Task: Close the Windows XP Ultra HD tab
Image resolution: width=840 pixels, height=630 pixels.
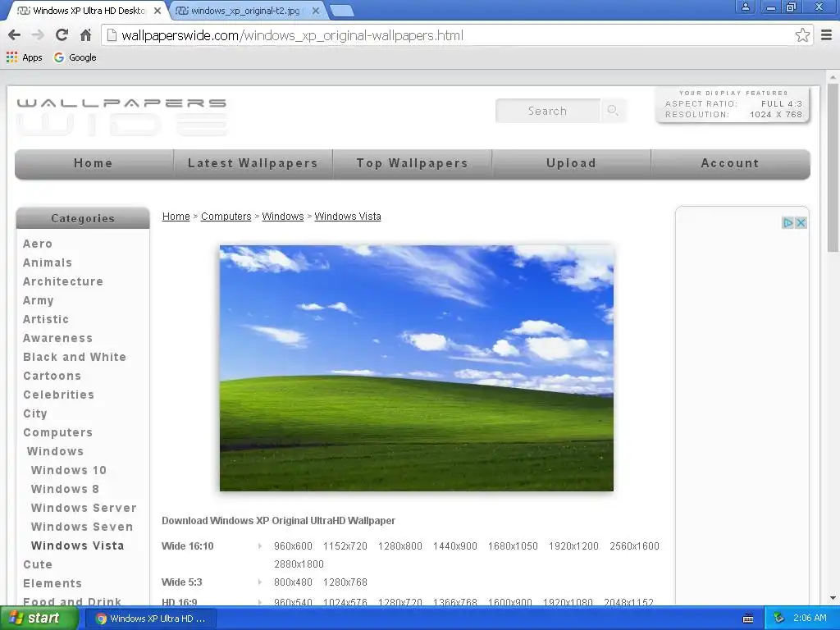Action: 157,11
